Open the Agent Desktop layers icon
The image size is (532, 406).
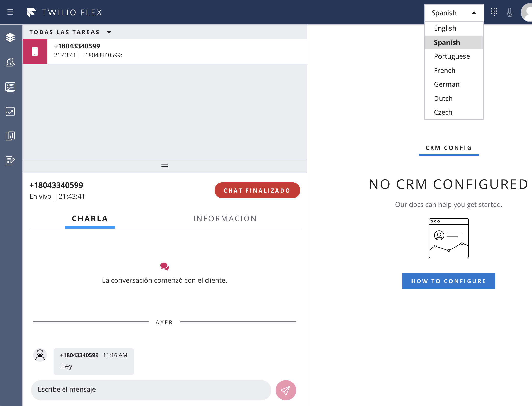pyautogui.click(x=10, y=37)
